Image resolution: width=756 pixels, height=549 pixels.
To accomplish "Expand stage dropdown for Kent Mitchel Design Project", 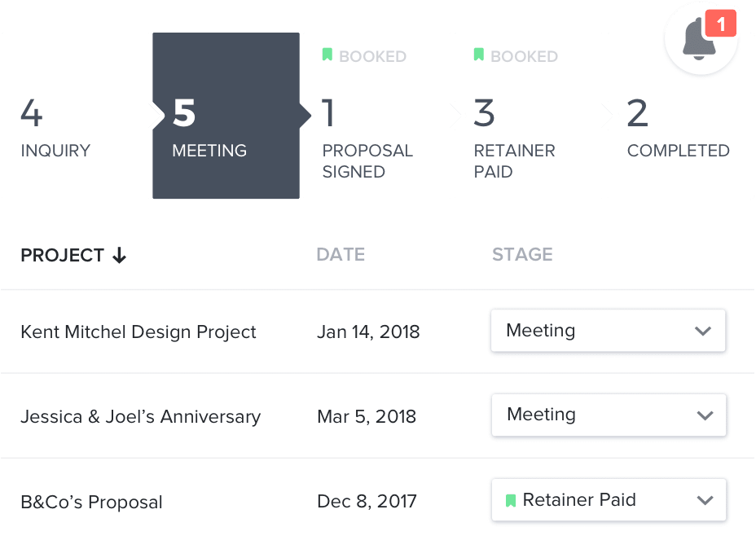I will pos(608,331).
